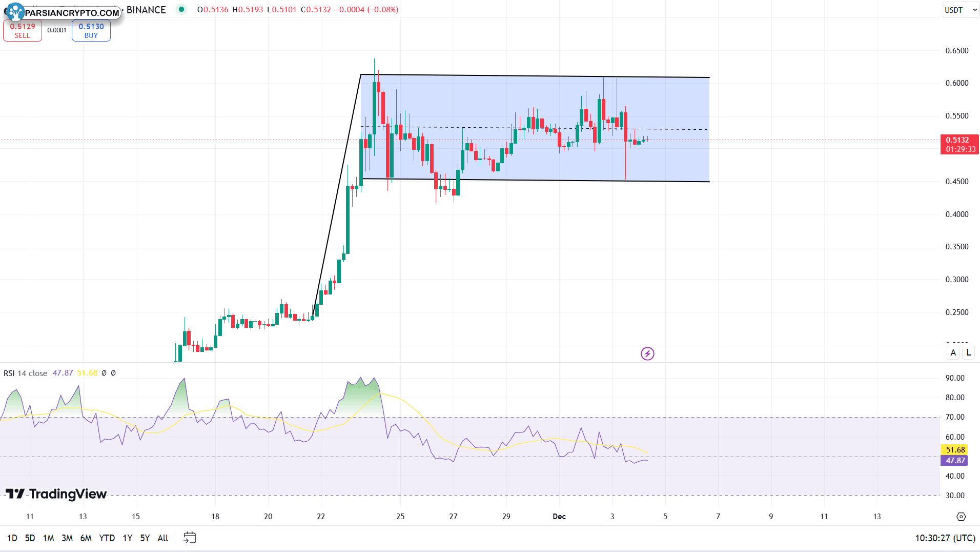The width and height of the screenshot is (980, 552).
Task: Click the 0.6500 price axis label
Action: (957, 50)
